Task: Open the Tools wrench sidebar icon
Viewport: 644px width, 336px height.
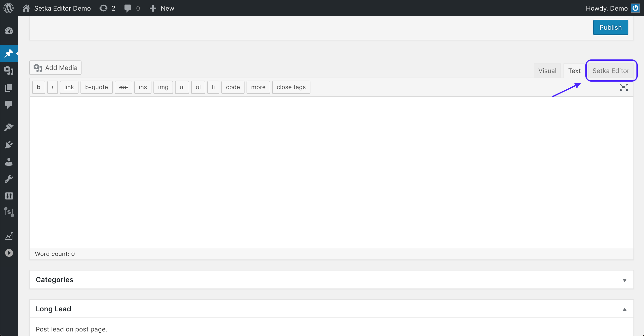Action: [9, 179]
